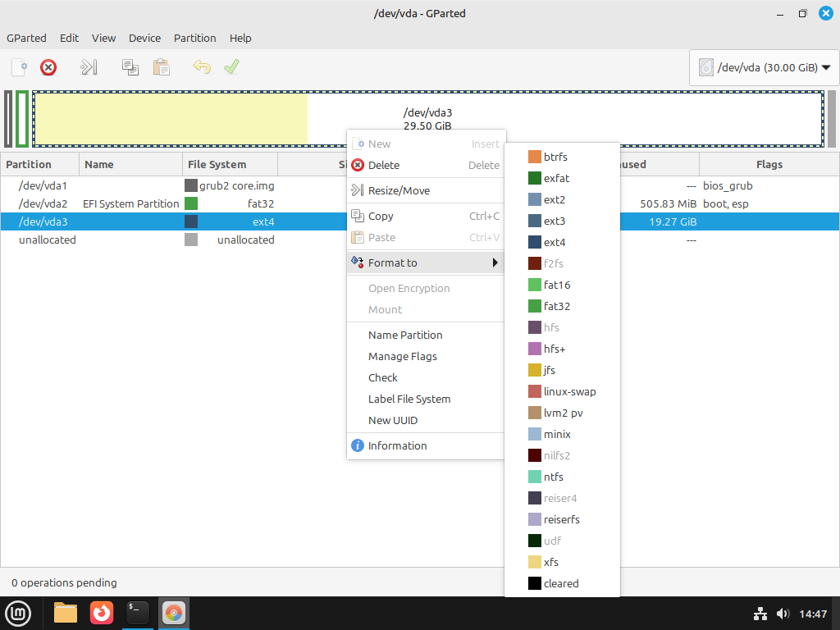The width and height of the screenshot is (840, 630).
Task: Click the Undo last operation icon
Action: [x=201, y=67]
